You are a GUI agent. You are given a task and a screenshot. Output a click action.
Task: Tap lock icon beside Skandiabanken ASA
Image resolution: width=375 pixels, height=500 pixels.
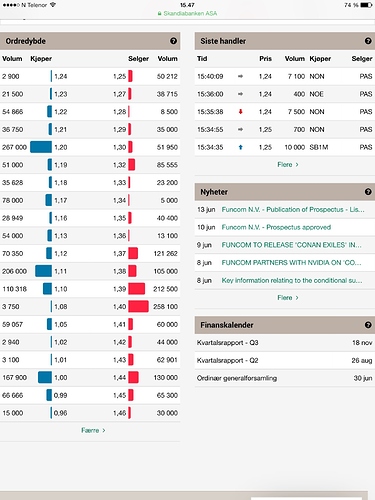click(160, 14)
